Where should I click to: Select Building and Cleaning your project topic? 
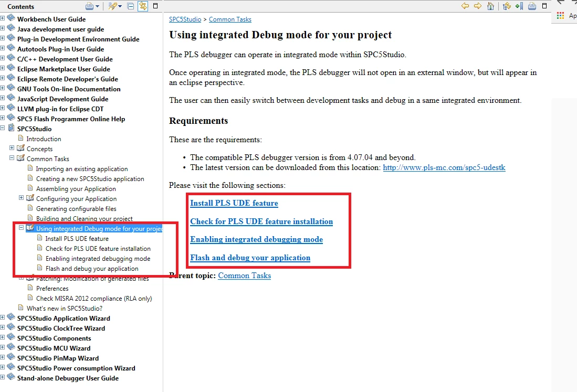coord(85,218)
